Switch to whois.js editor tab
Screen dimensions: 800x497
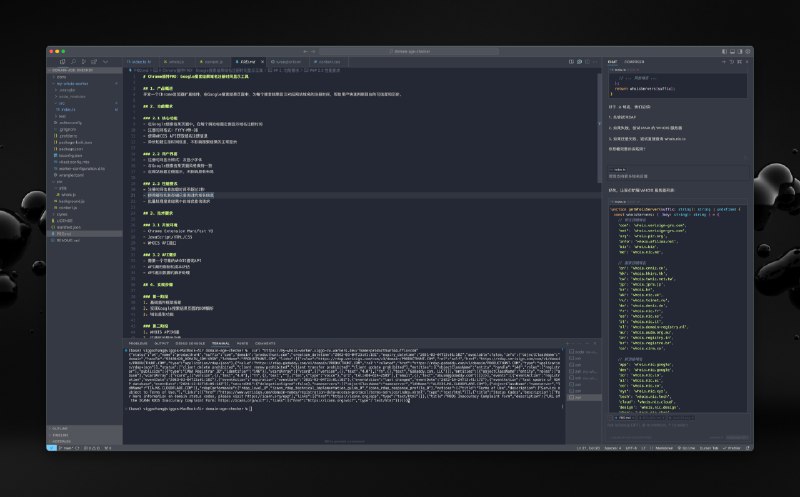[x=176, y=62]
